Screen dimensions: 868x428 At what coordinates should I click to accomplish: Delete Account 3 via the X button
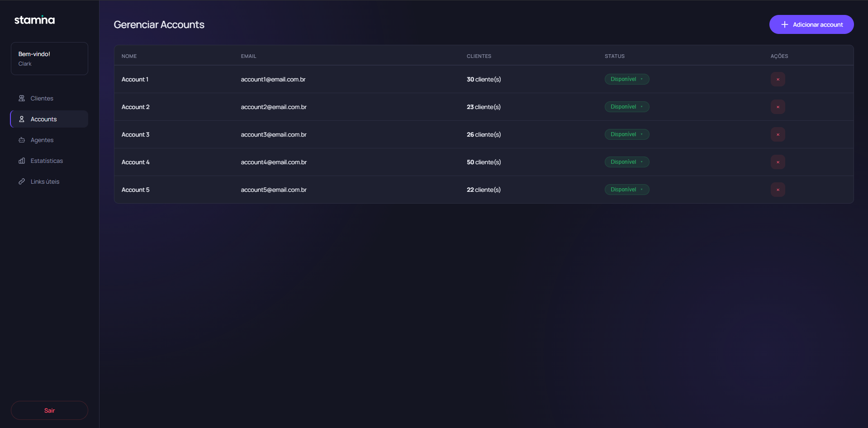pos(778,134)
